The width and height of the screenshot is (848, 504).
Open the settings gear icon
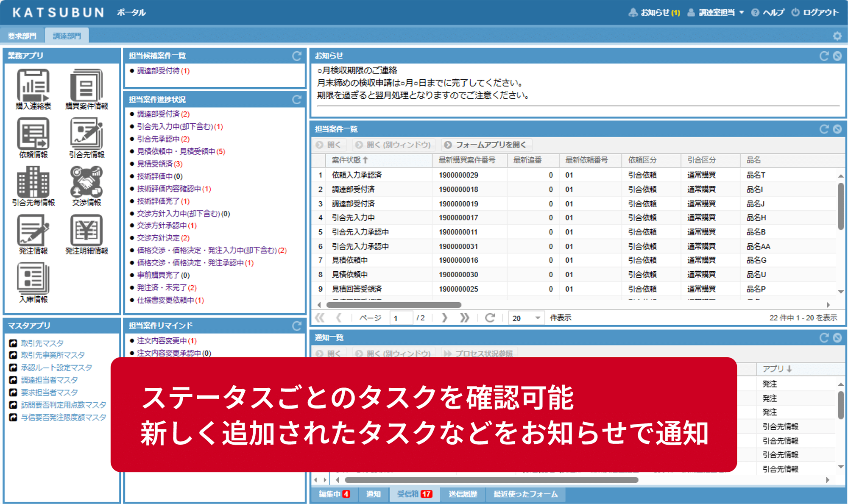(x=837, y=36)
